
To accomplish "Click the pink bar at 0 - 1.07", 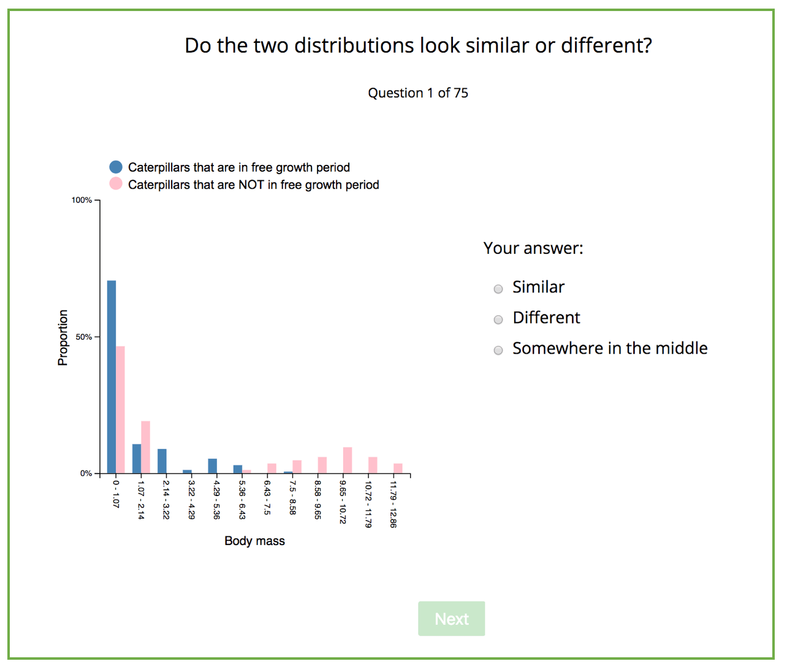I will pos(120,410).
